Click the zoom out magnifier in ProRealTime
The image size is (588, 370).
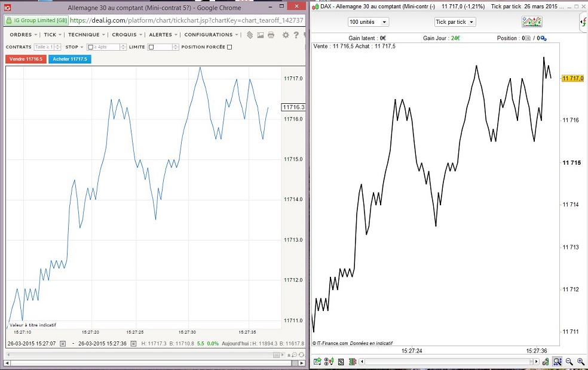coord(569,362)
